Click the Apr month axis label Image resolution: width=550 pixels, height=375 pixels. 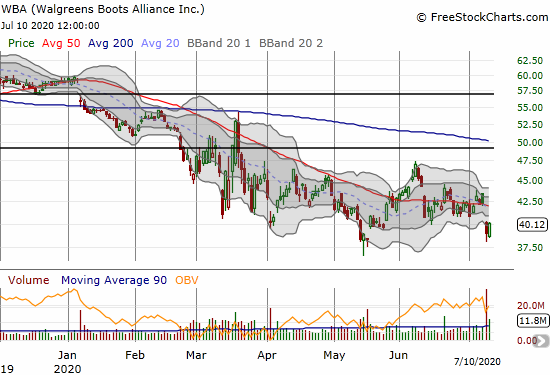(267, 355)
